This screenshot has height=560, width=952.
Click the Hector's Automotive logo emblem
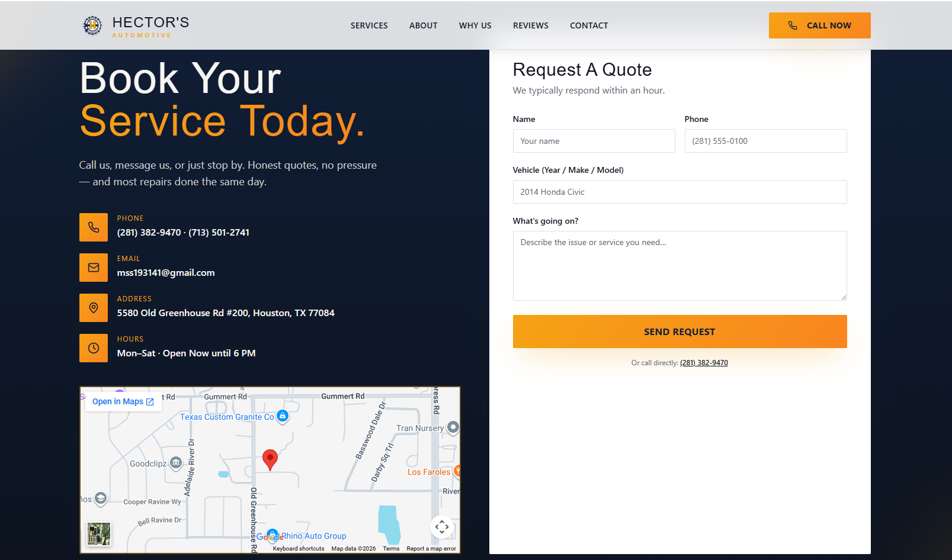tap(92, 25)
